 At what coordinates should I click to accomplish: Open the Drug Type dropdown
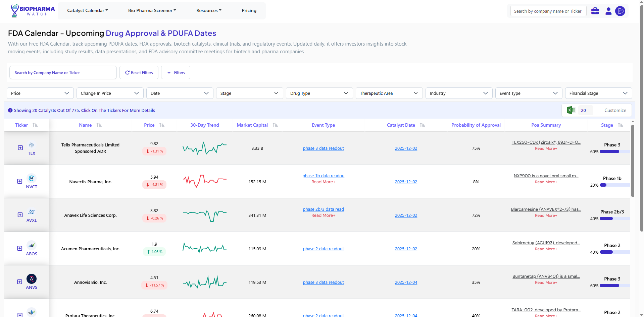319,93
